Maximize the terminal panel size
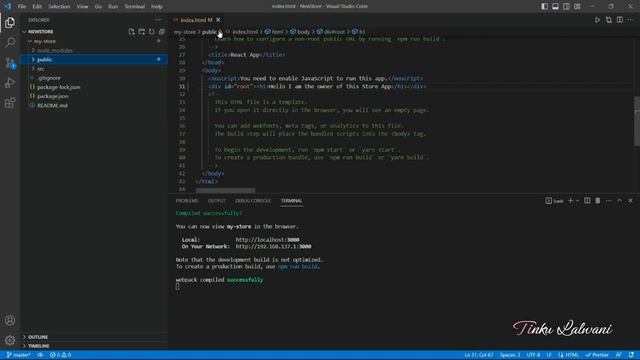 (x=620, y=201)
